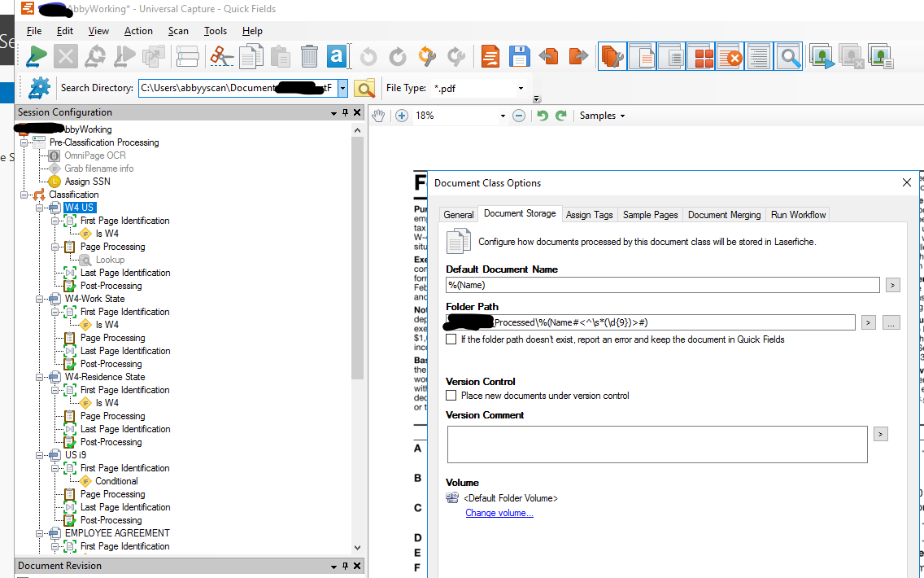Viewport: 924px width, 578px height.
Task: Open the Tools menu
Action: [x=216, y=31]
